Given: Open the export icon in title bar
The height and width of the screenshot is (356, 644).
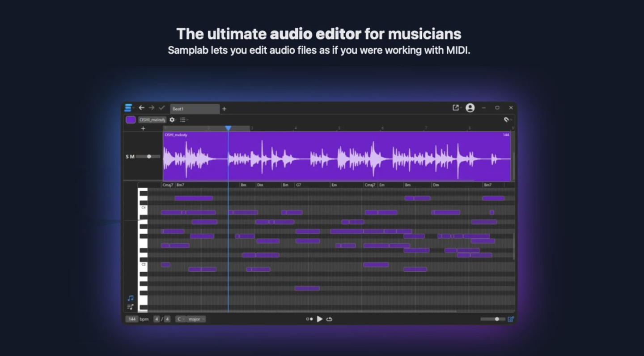Looking at the screenshot, I should coord(456,108).
